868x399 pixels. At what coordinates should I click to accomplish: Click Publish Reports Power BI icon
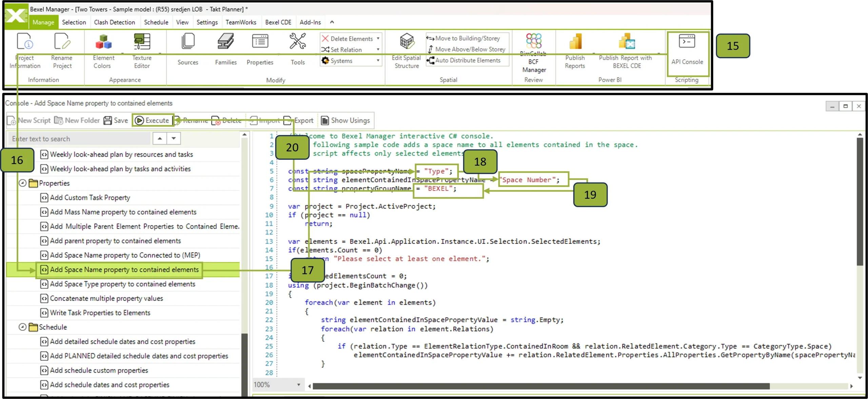[575, 41]
